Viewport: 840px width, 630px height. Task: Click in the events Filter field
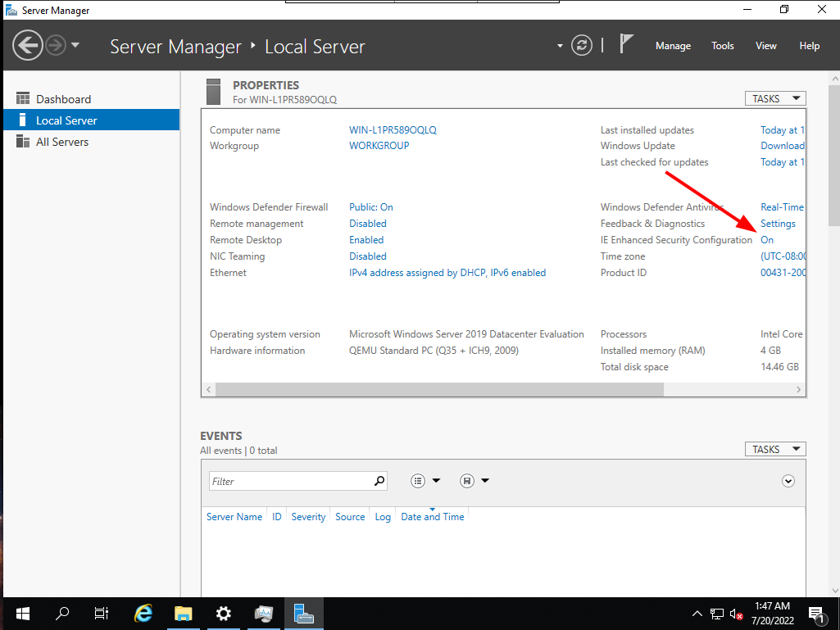pyautogui.click(x=297, y=481)
